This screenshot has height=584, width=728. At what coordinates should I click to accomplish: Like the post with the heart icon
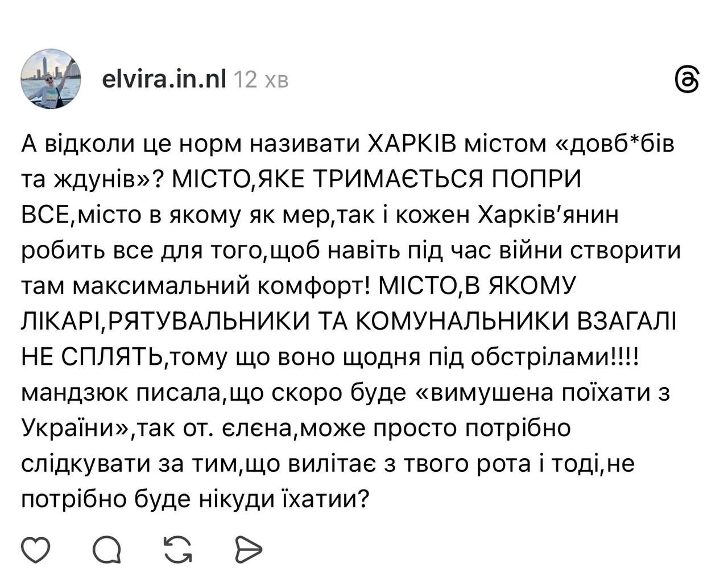coord(36,550)
